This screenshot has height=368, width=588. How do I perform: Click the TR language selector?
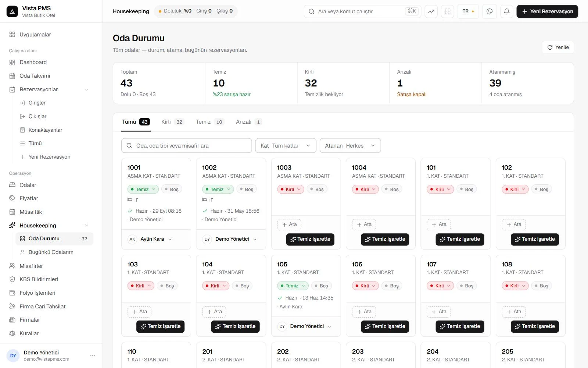click(468, 11)
